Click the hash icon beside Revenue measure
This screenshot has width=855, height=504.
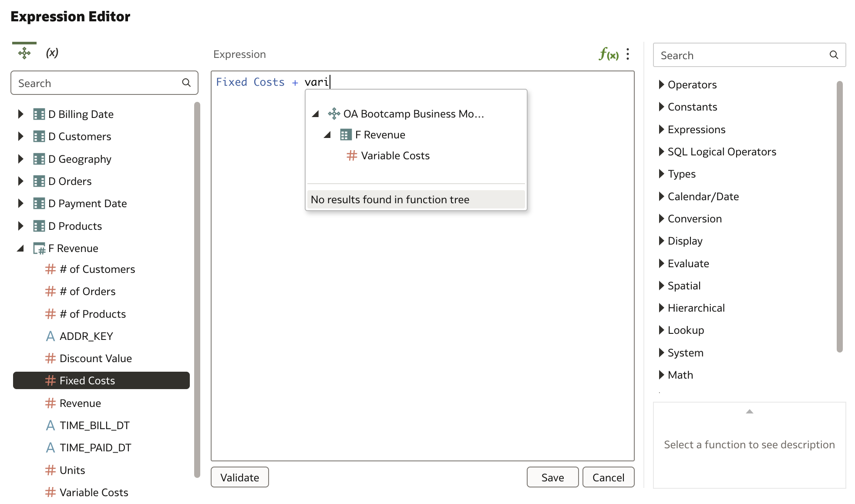[x=50, y=403]
